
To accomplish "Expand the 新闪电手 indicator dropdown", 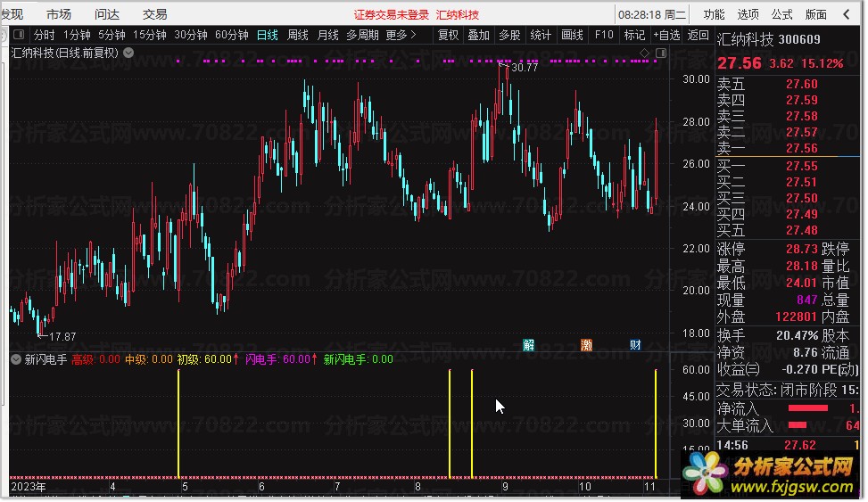I will [16, 359].
